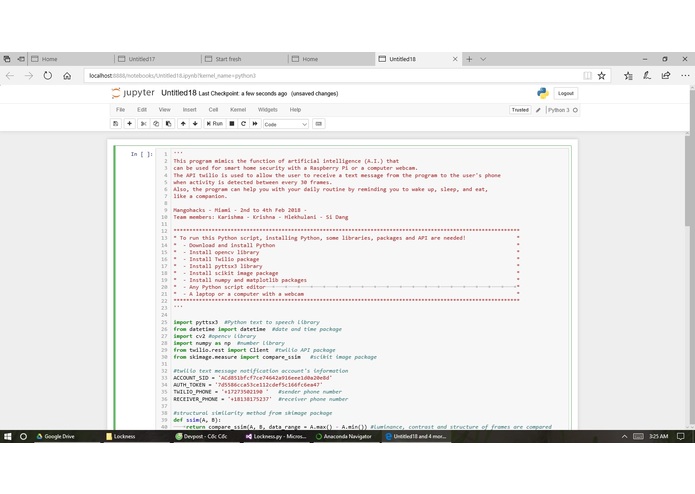Open the View menu

click(164, 110)
